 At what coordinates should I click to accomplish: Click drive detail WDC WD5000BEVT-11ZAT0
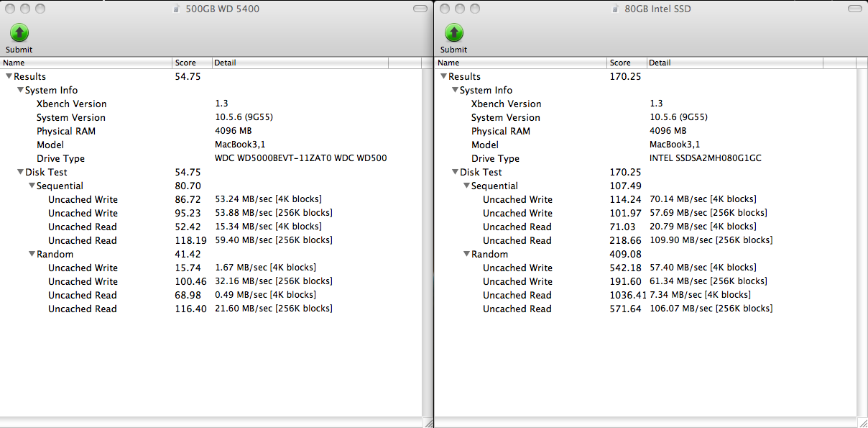coord(301,158)
